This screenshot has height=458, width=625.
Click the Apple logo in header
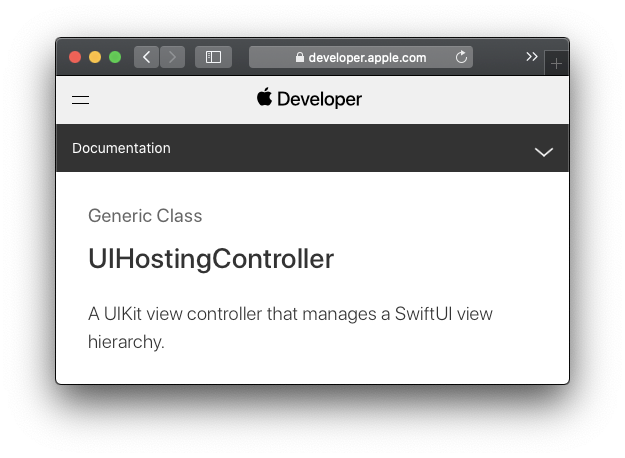pyautogui.click(x=264, y=97)
